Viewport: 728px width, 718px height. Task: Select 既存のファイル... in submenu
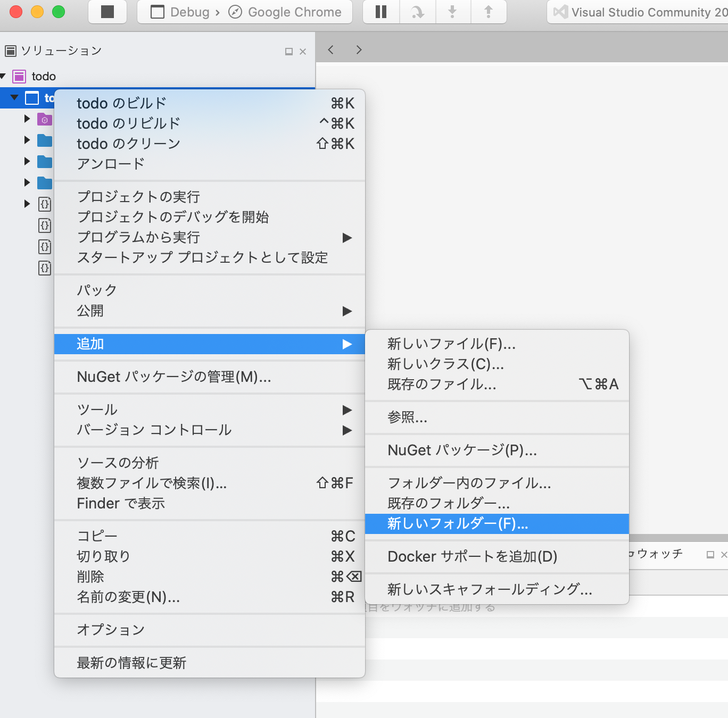click(x=497, y=385)
